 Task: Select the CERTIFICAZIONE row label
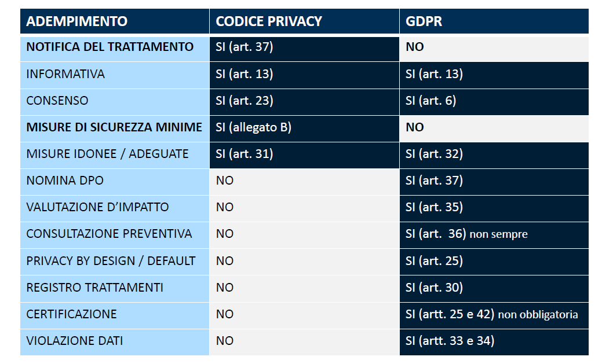71,314
